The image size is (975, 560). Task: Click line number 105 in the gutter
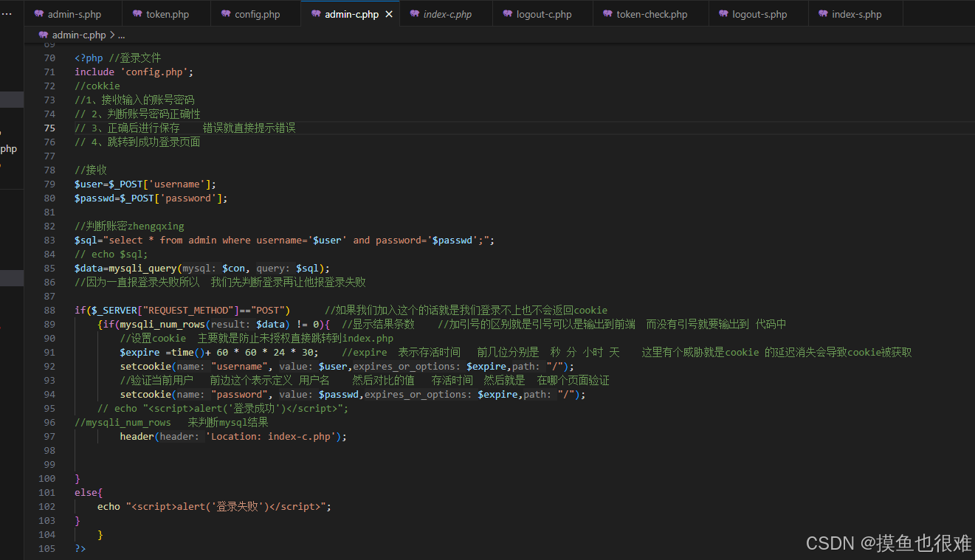click(x=47, y=548)
